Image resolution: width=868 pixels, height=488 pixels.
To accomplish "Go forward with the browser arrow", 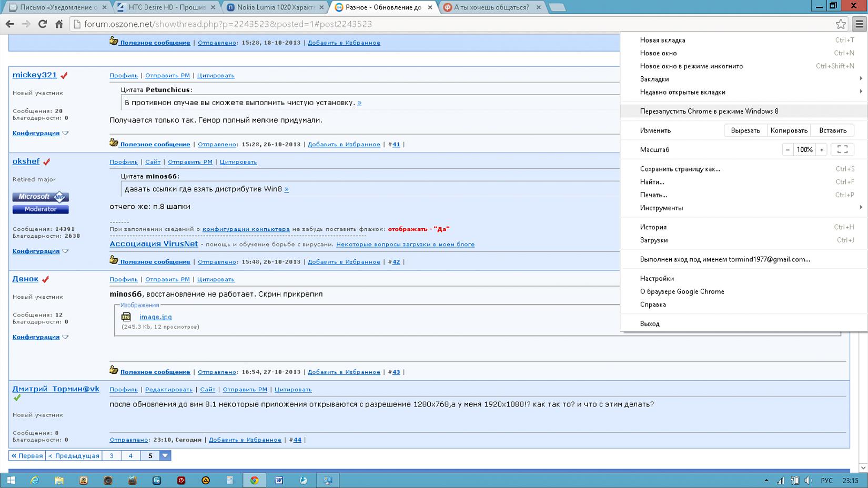I will (26, 24).
